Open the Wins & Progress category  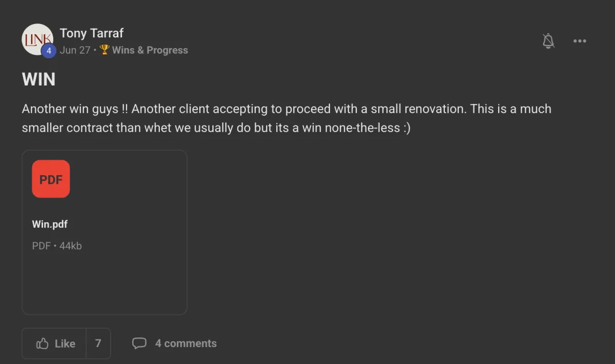(150, 50)
